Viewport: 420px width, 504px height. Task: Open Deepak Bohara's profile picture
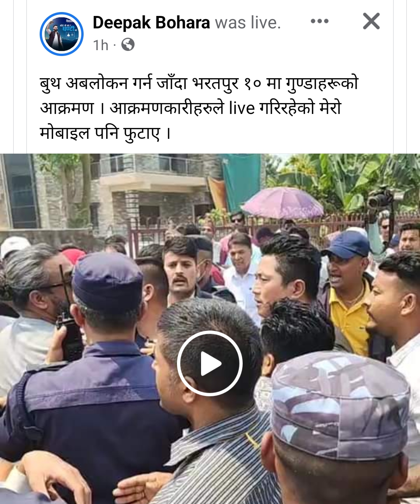click(62, 34)
